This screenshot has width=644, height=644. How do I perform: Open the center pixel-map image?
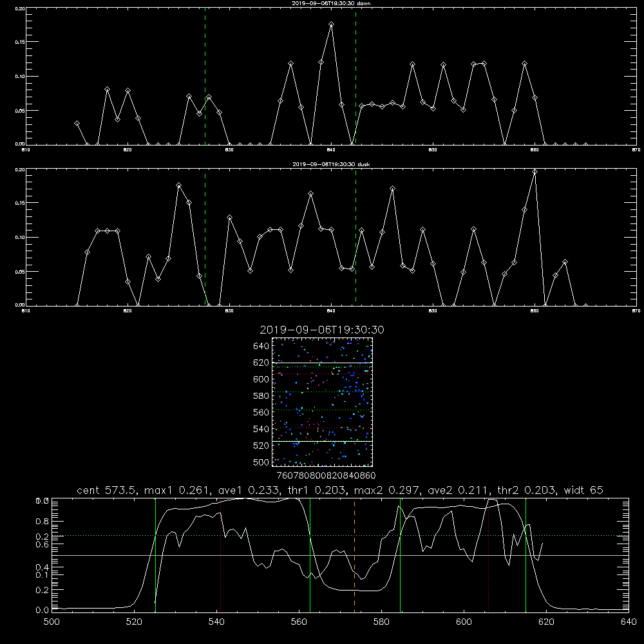[322, 402]
